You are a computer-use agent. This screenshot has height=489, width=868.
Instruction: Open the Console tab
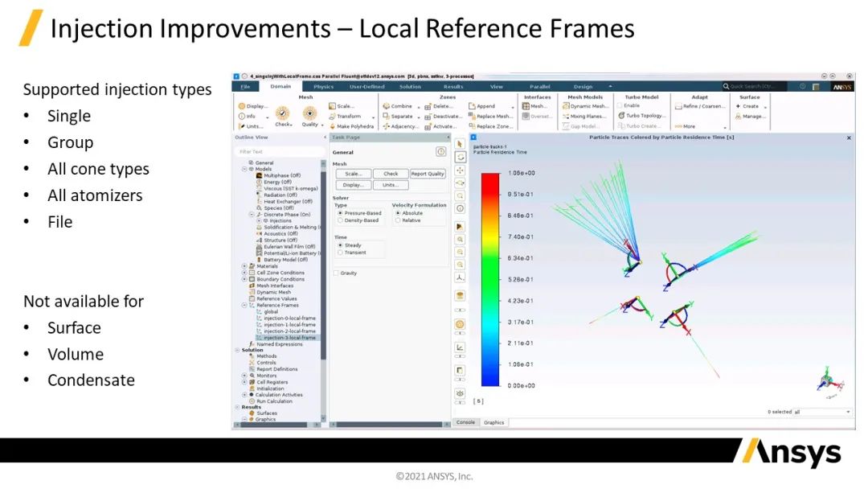(465, 422)
